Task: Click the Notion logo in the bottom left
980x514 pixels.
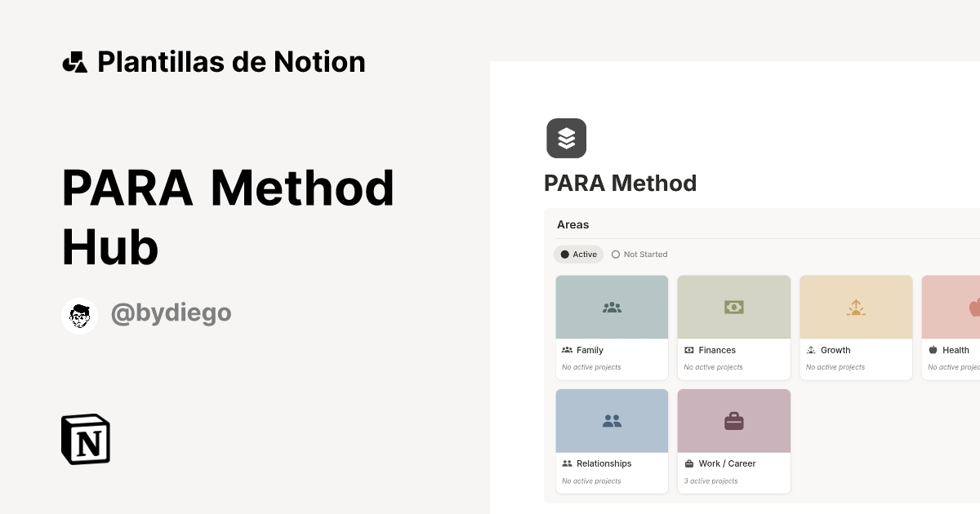Action: click(85, 439)
